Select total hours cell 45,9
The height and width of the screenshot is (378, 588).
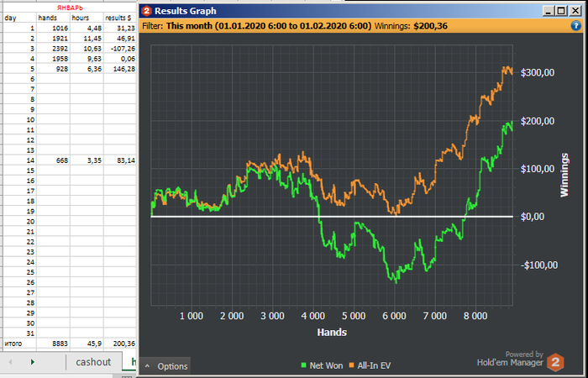(87, 344)
